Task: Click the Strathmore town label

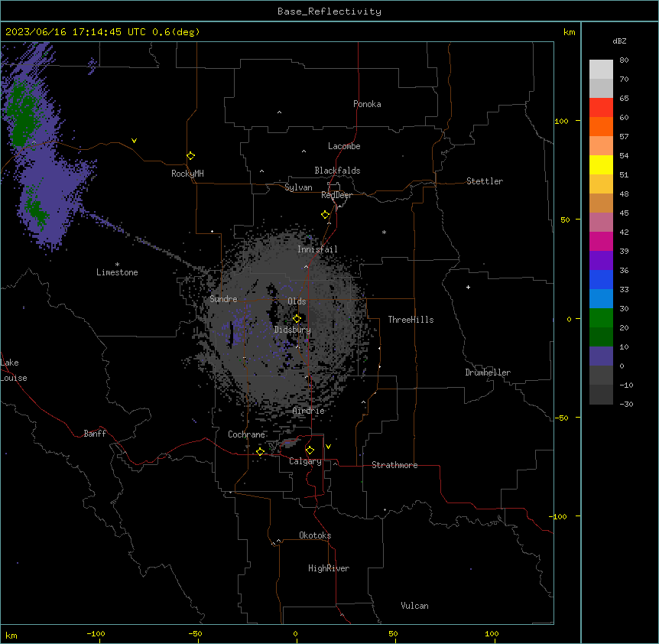Action: [x=394, y=465]
